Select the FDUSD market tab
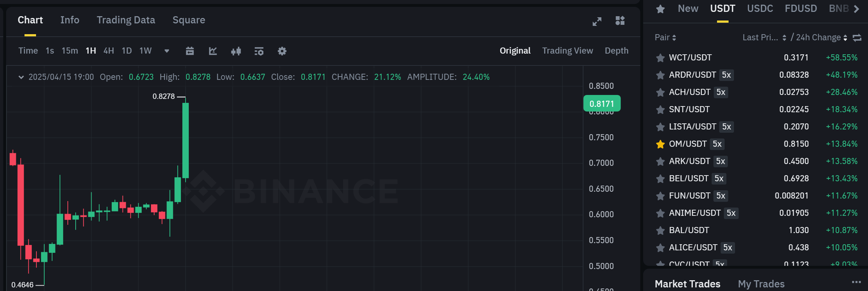This screenshot has height=291, width=868. [801, 9]
